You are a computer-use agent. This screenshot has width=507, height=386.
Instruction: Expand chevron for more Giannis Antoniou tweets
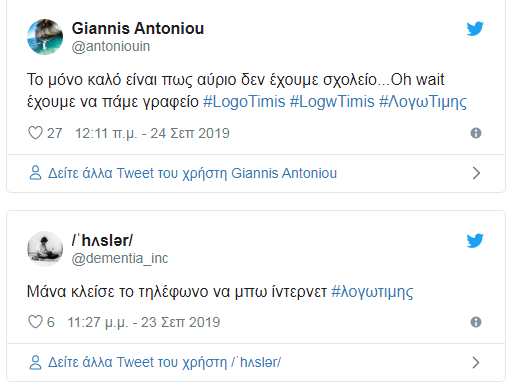pos(476,173)
